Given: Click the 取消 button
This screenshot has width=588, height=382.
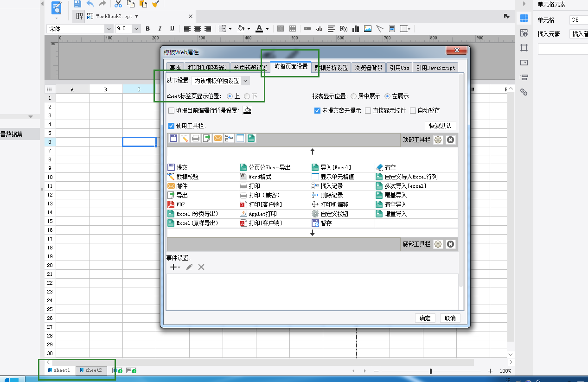Looking at the screenshot, I should click(x=450, y=318).
